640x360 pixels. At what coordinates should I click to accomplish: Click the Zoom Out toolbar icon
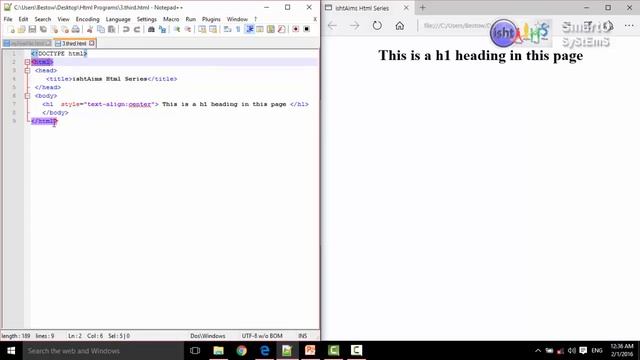188,29
